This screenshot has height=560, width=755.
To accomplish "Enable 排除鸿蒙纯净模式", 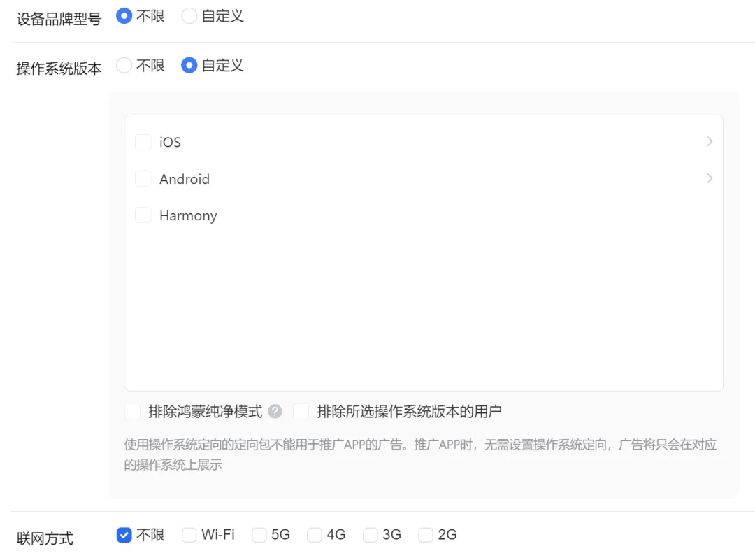I will pos(132,412).
